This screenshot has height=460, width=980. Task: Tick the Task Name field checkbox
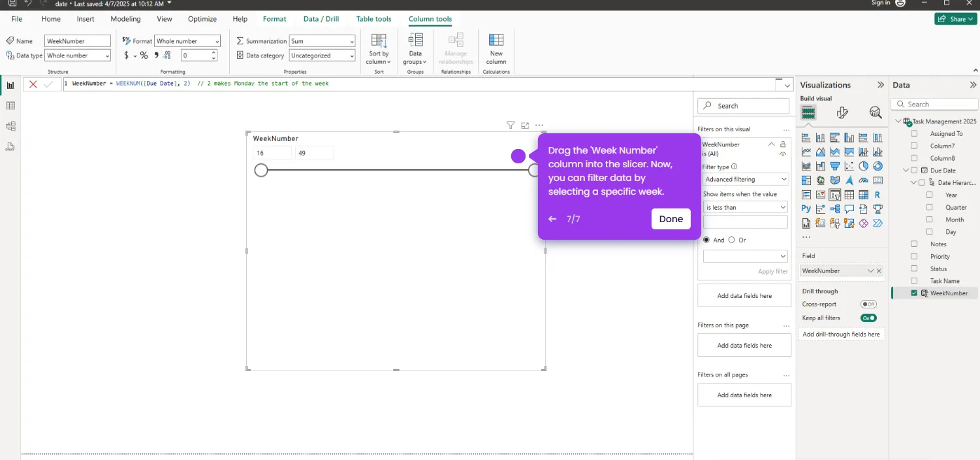(x=914, y=280)
